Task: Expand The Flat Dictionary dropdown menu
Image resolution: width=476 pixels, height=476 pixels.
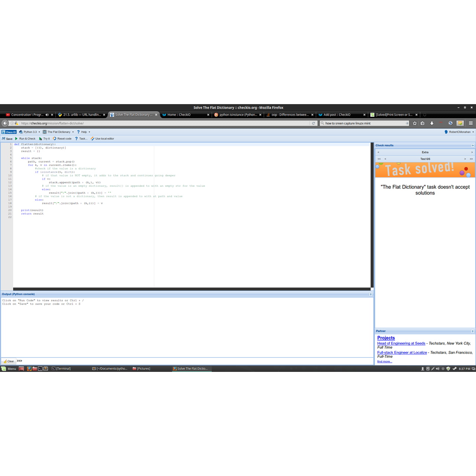Action: (59, 132)
